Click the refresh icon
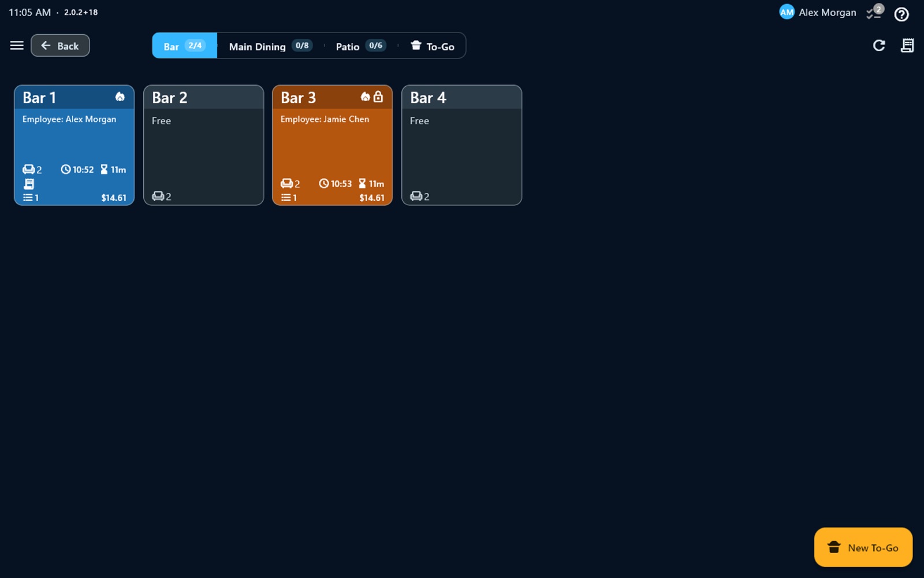924x578 pixels. 879,46
